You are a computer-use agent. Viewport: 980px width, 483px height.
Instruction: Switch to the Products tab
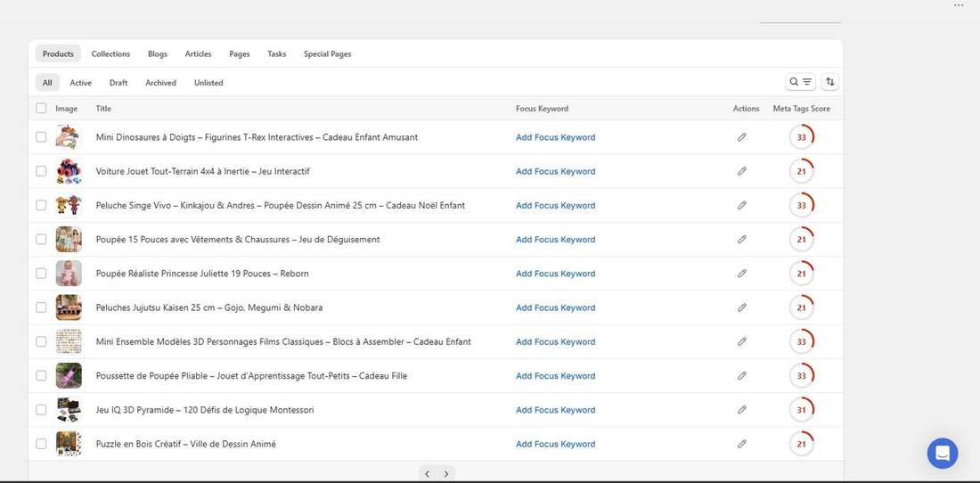tap(58, 53)
